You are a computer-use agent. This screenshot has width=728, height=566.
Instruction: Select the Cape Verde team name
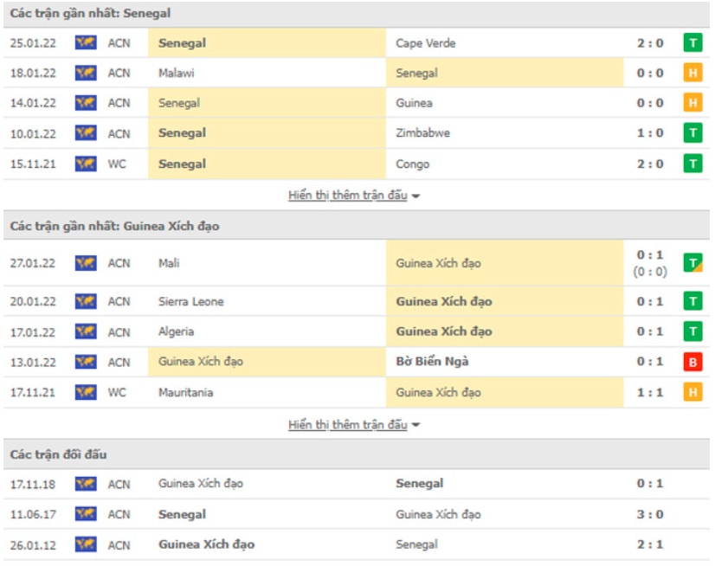click(x=425, y=43)
